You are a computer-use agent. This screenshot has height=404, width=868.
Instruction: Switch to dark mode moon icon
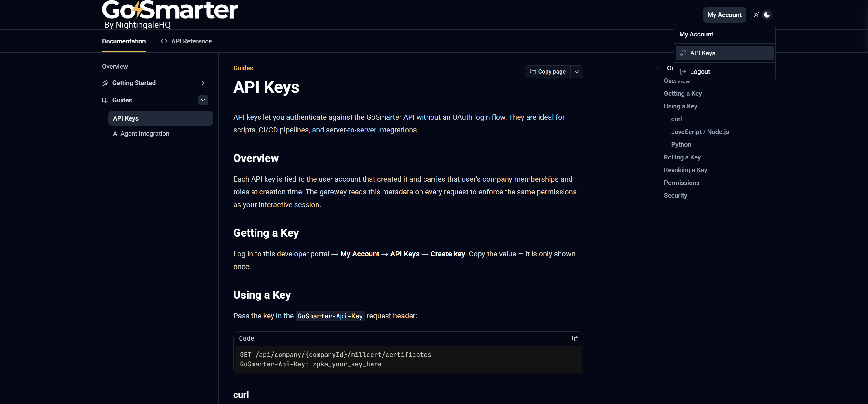(767, 15)
